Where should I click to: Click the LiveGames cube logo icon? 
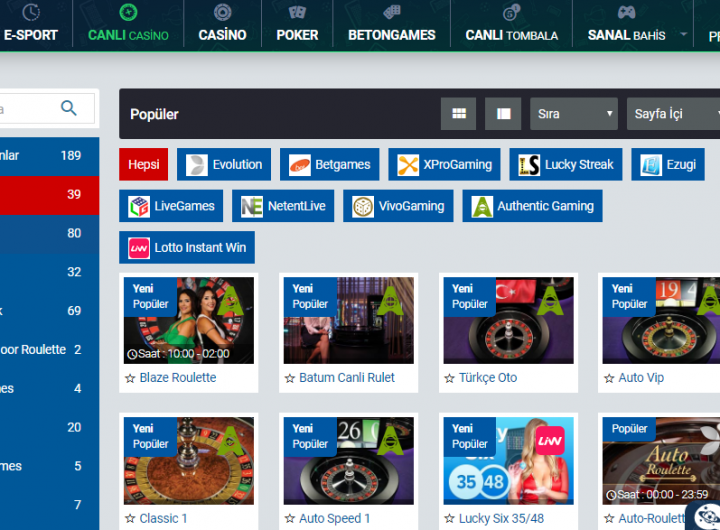point(139,206)
